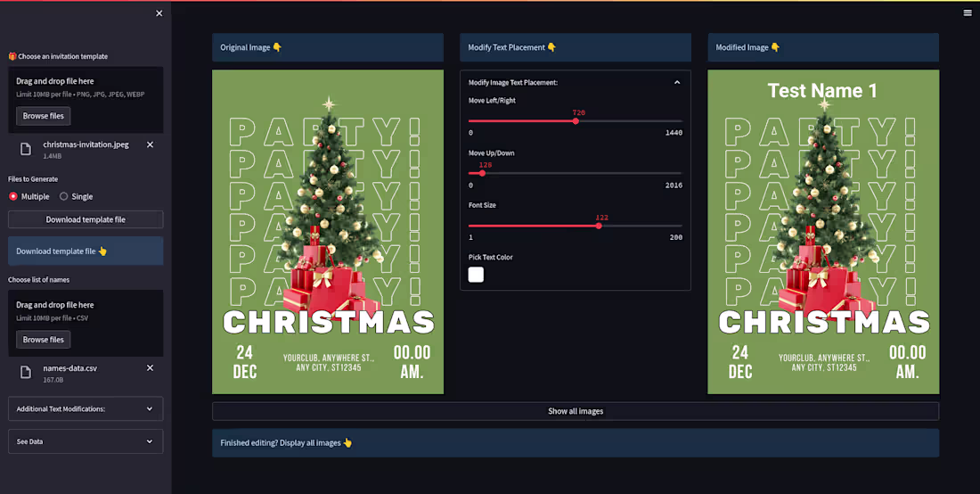Click the names-data.csv file icon

26,373
